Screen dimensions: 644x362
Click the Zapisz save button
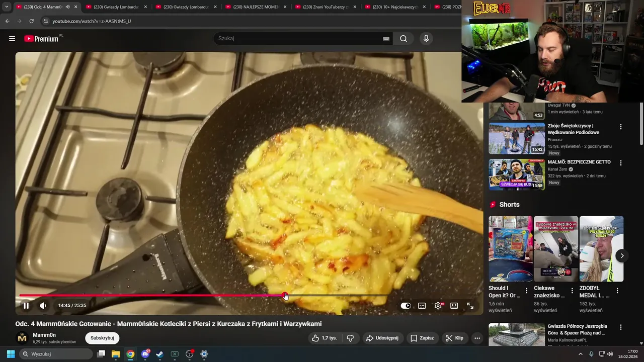pyautogui.click(x=422, y=338)
